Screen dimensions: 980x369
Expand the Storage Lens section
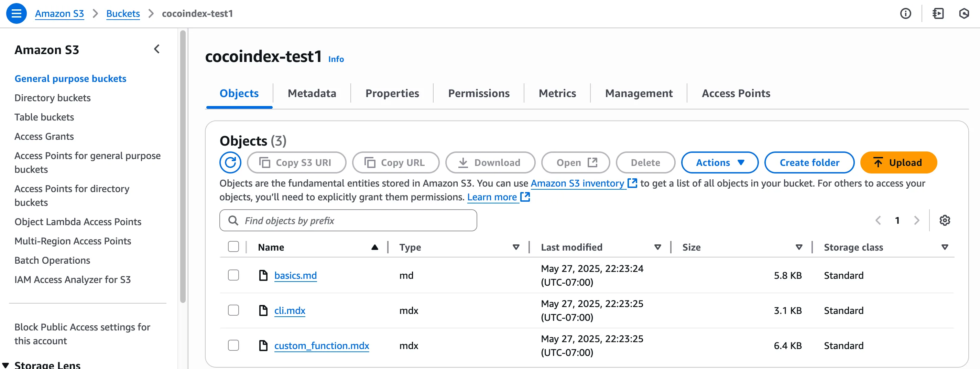6,365
